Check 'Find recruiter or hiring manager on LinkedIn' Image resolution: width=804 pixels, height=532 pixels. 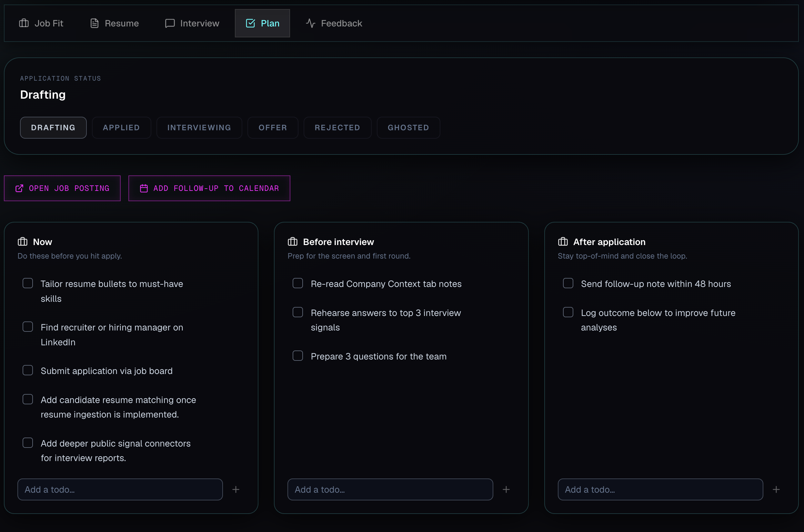(x=28, y=327)
